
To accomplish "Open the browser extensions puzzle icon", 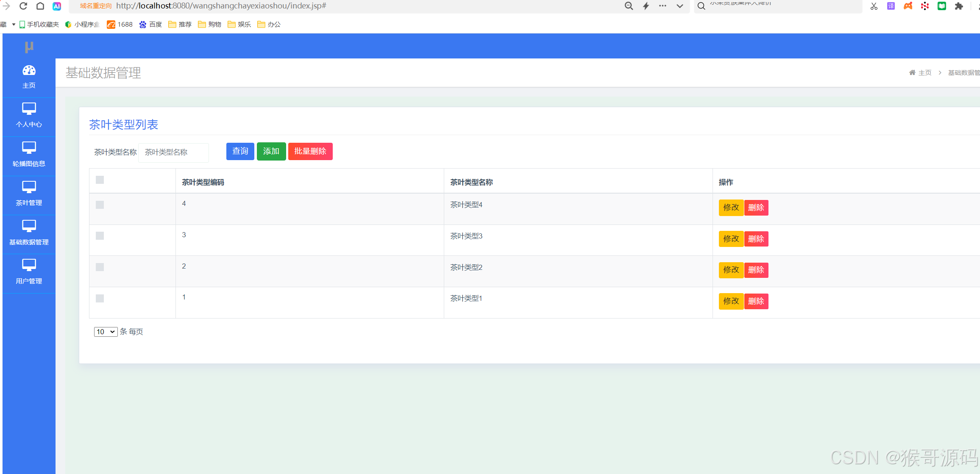I will pos(959,6).
